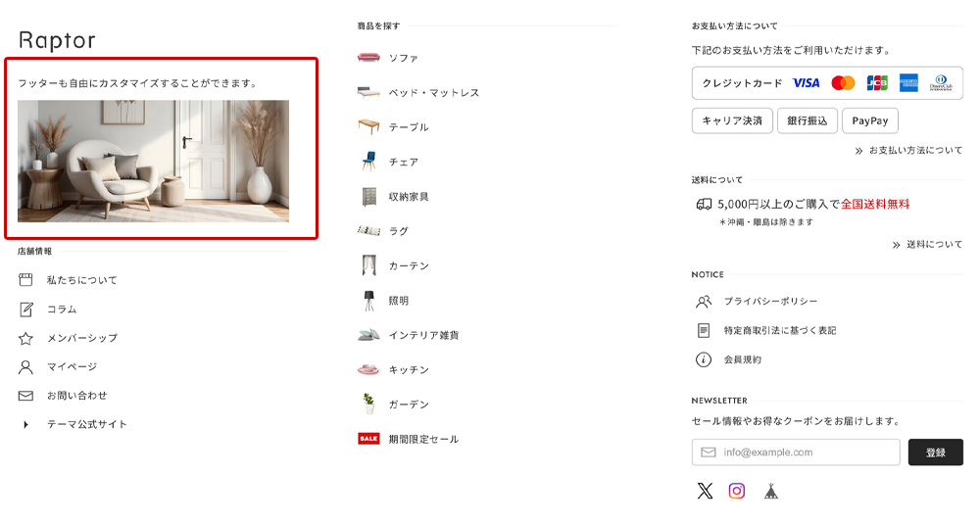
Task: Click the tent-shaped social icon
Action: click(770, 491)
